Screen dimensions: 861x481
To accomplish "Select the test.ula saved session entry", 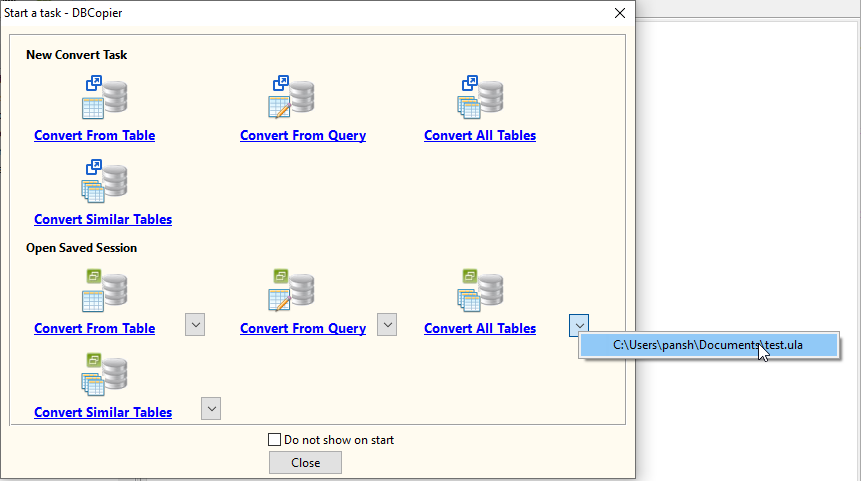I will [x=709, y=345].
